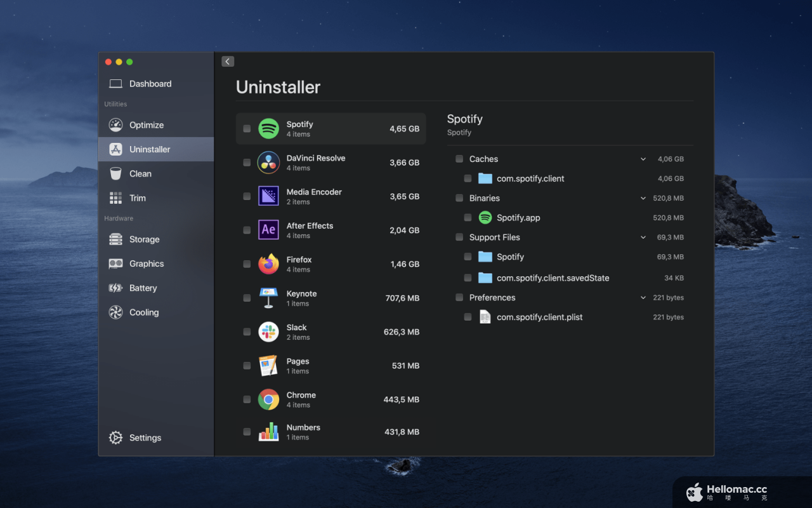Collapse the Preferences section chevron
The width and height of the screenshot is (812, 508).
tap(643, 298)
